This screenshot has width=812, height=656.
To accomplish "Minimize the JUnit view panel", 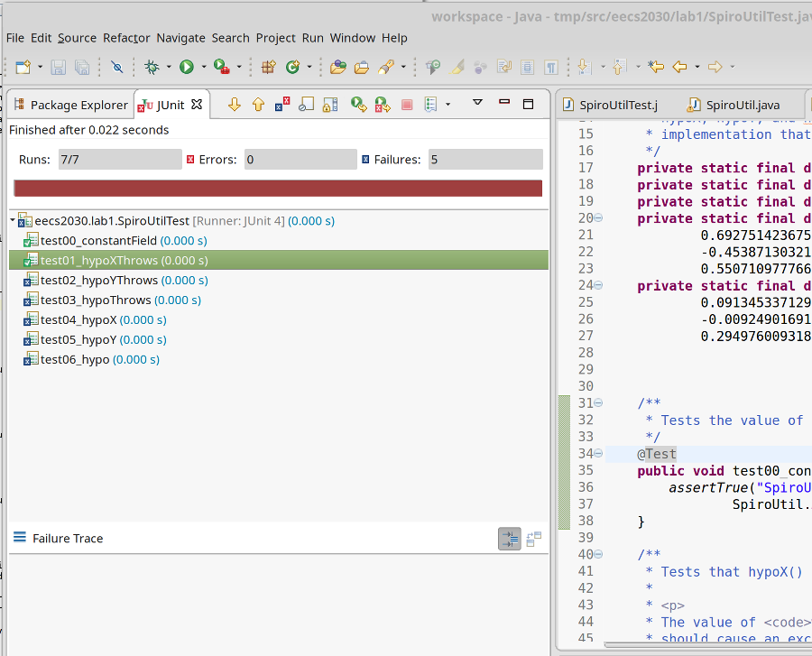I will [x=504, y=102].
